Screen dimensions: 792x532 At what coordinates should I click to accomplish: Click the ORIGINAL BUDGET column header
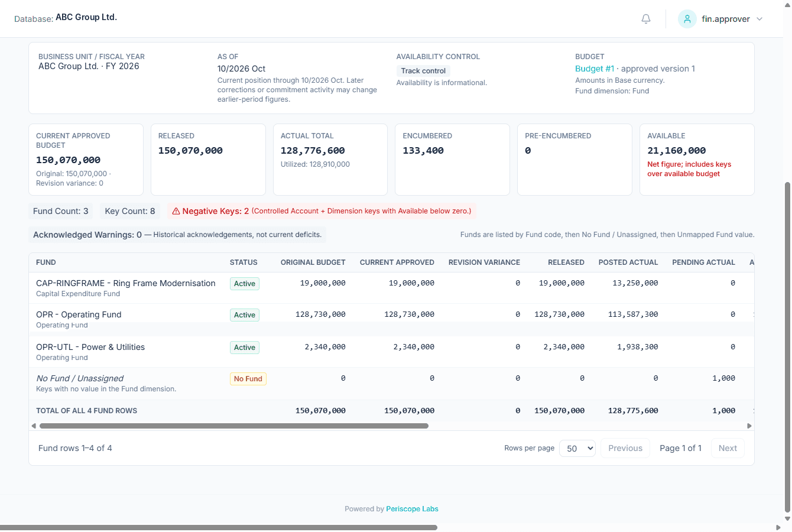pos(313,262)
